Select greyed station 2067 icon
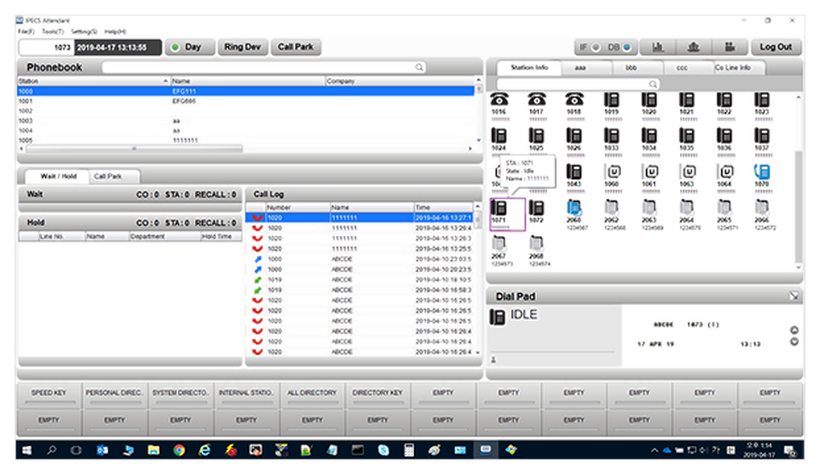The height and width of the screenshot is (475, 820). pyautogui.click(x=499, y=243)
